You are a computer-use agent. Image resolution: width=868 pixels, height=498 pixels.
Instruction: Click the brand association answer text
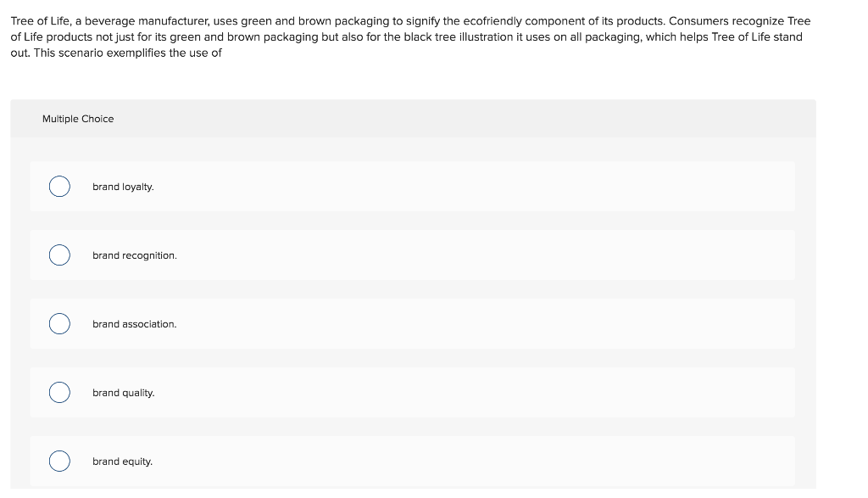tap(134, 323)
